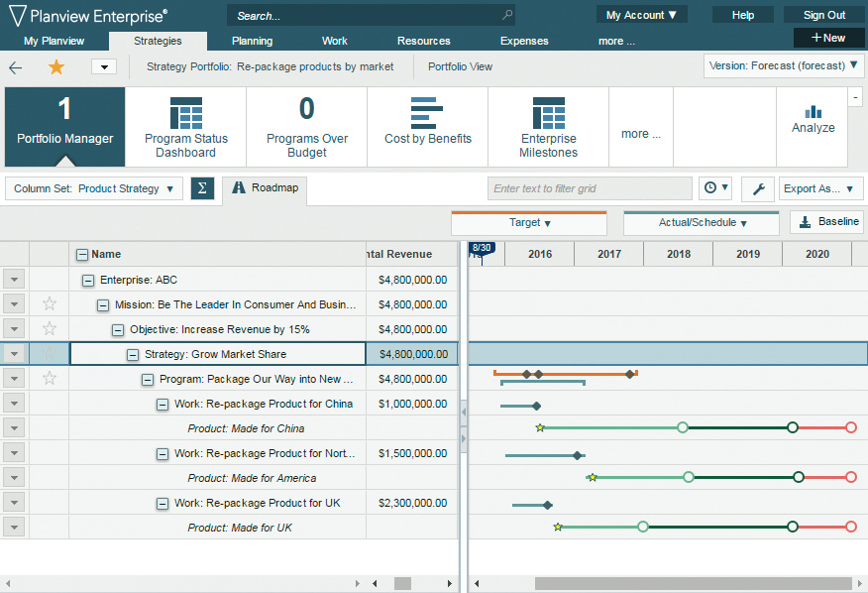Open the Program Status Dashboard tile

coord(185,127)
